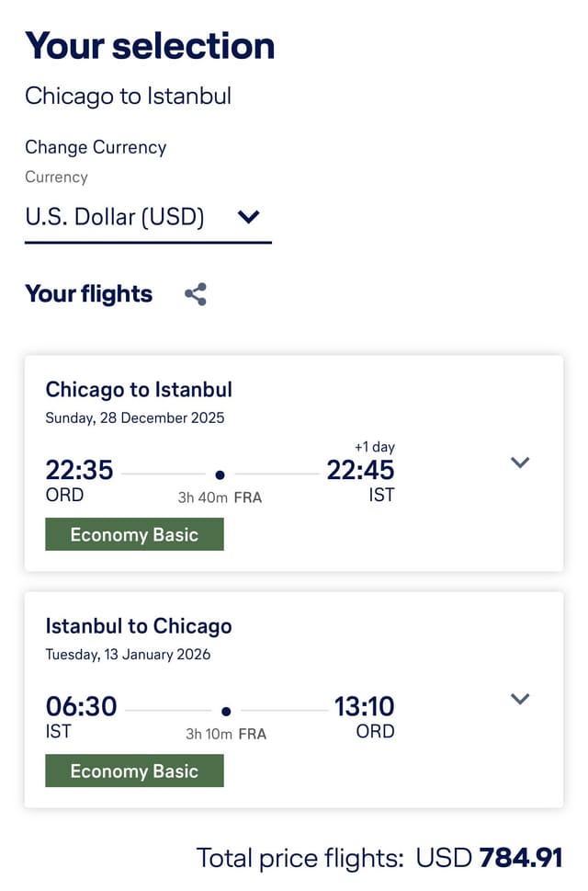This screenshot has width=588, height=891.
Task: Click the Istanbul to Chicago card title
Action: [x=139, y=626]
